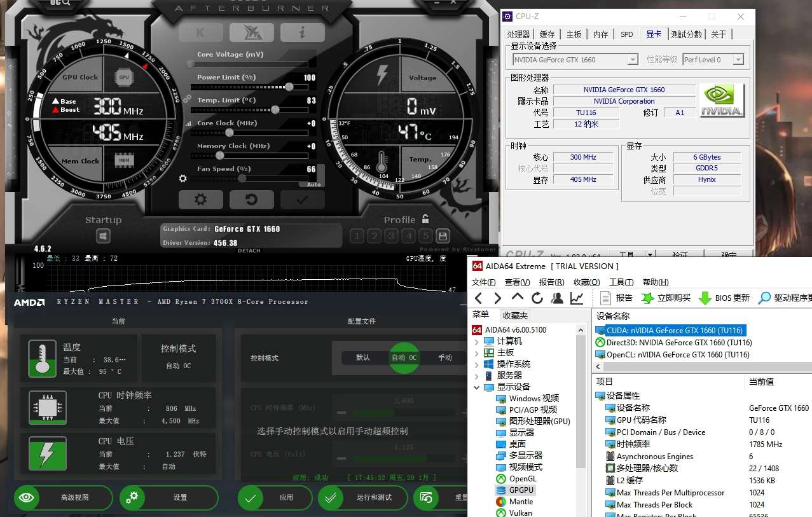The image size is (812, 517).
Task: Click the 报告 report icon in AIDA64
Action: pos(606,298)
